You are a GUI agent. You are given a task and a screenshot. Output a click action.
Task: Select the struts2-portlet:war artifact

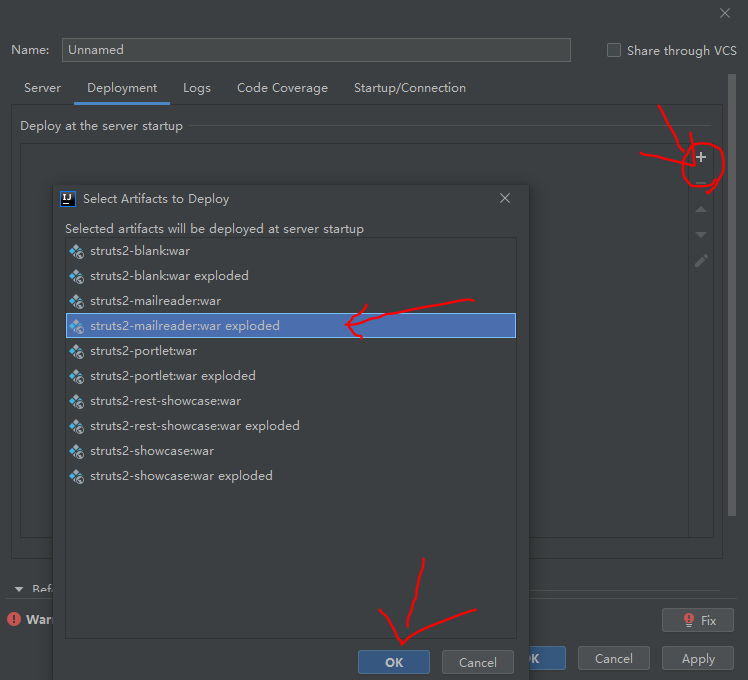tap(291, 351)
